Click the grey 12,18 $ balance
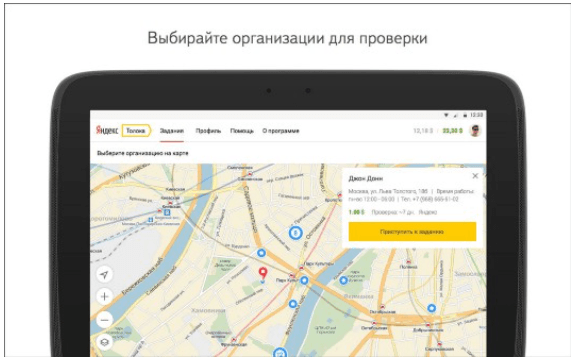 click(423, 131)
